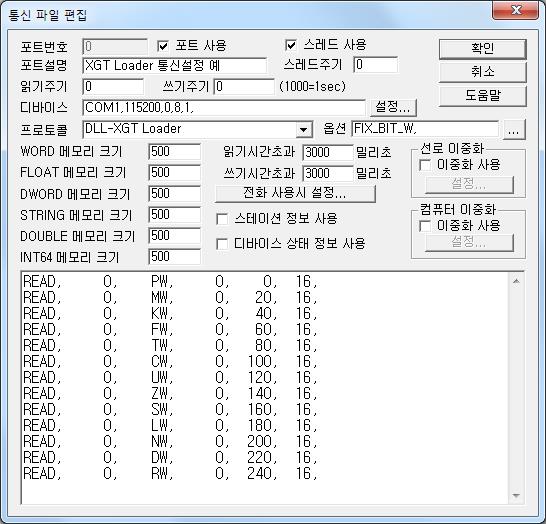Click 설정... button in 선로 이중화 group
The height and width of the screenshot is (524, 546).
(469, 185)
